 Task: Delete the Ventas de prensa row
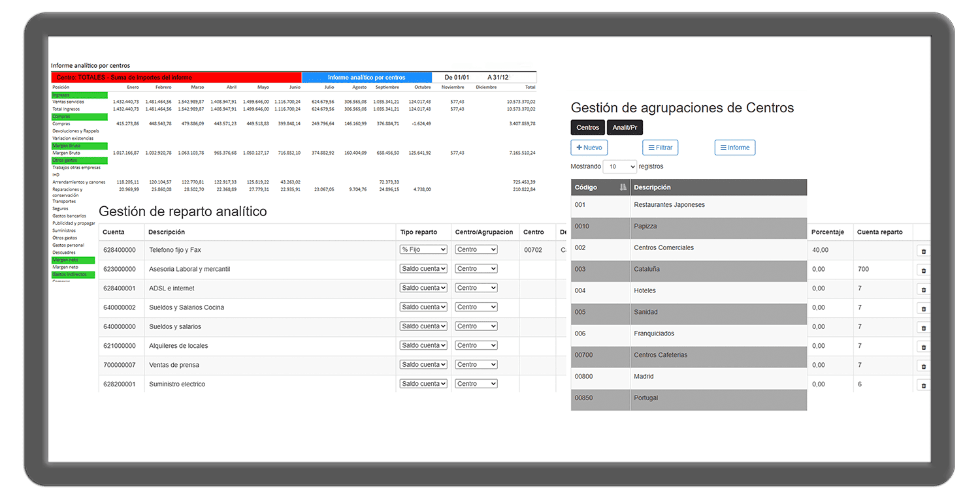click(923, 366)
